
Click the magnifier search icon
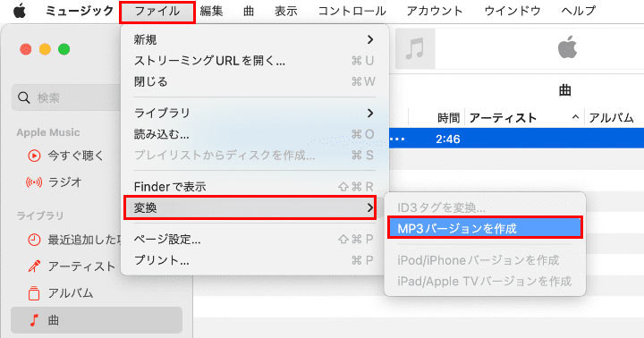(x=24, y=97)
